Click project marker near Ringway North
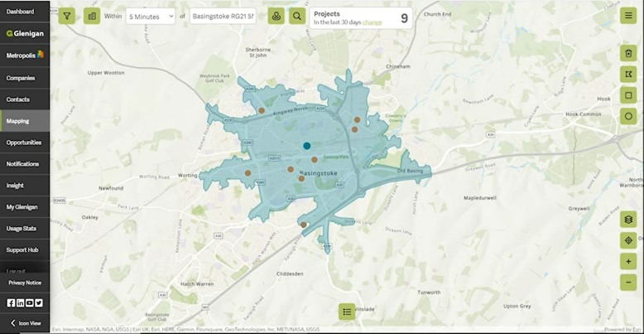 pos(262,110)
